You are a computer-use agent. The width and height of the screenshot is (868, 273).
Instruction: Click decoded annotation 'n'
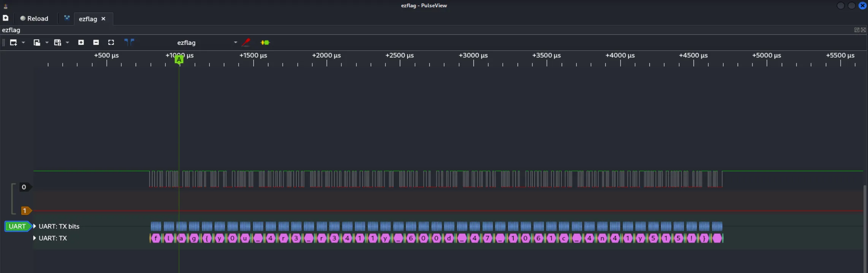click(602, 238)
